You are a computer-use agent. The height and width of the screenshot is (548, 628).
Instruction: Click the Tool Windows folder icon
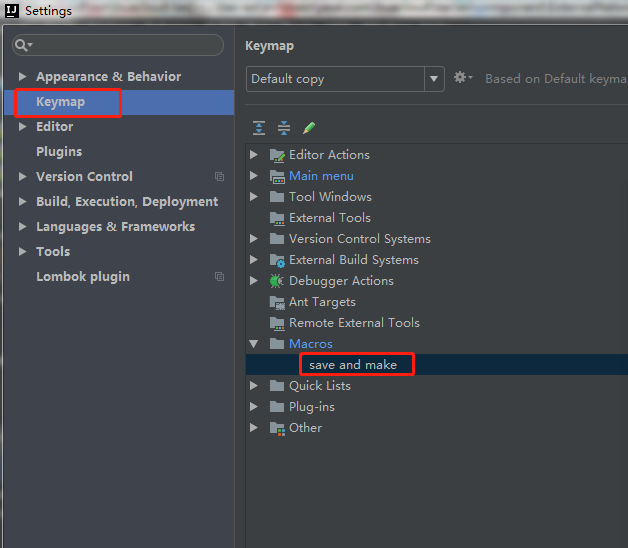coord(277,197)
